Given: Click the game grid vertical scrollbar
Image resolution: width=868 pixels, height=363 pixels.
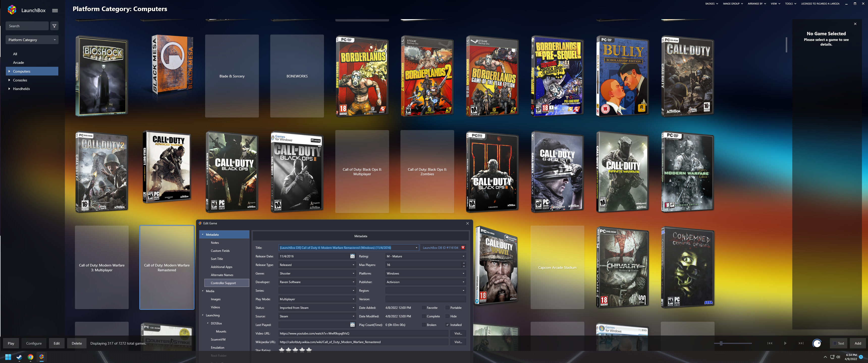Looking at the screenshot, I should click(x=787, y=45).
